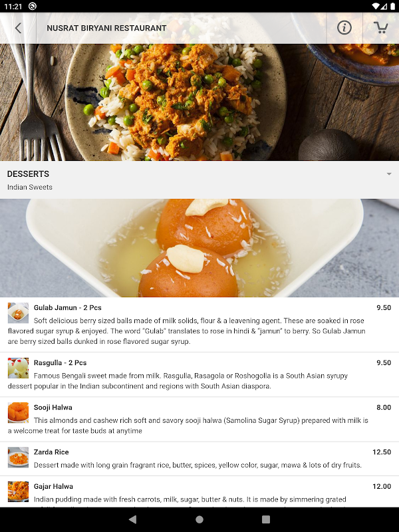
Task: Tap Android home circle button
Action: [199, 519]
